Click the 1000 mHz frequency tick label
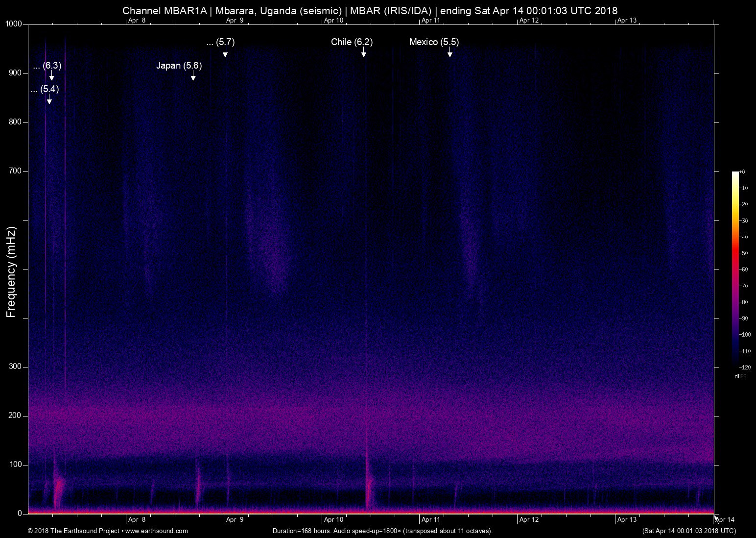The height and width of the screenshot is (538, 756). click(x=14, y=24)
